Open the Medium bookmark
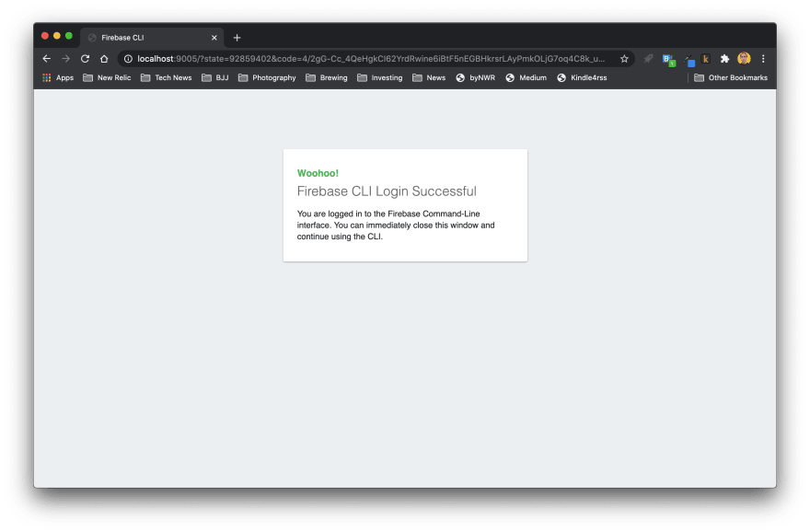The width and height of the screenshot is (810, 532). coord(526,78)
